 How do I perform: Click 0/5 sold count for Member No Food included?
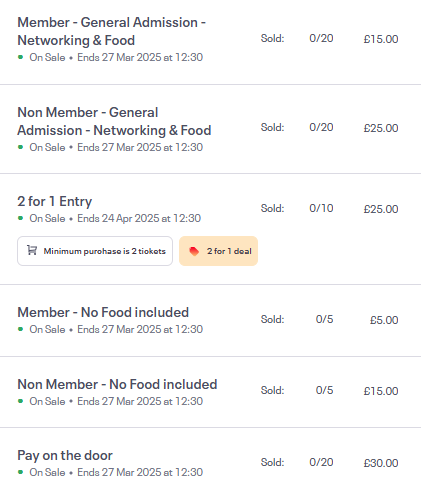coord(324,319)
